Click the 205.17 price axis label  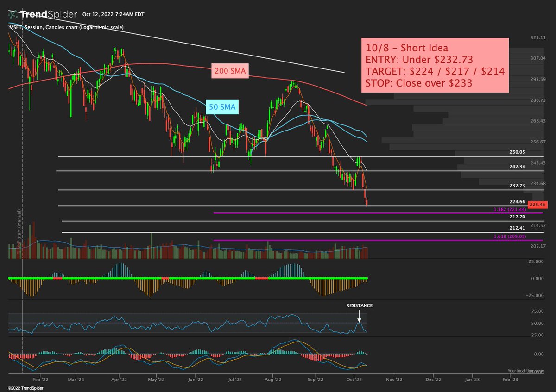point(537,246)
